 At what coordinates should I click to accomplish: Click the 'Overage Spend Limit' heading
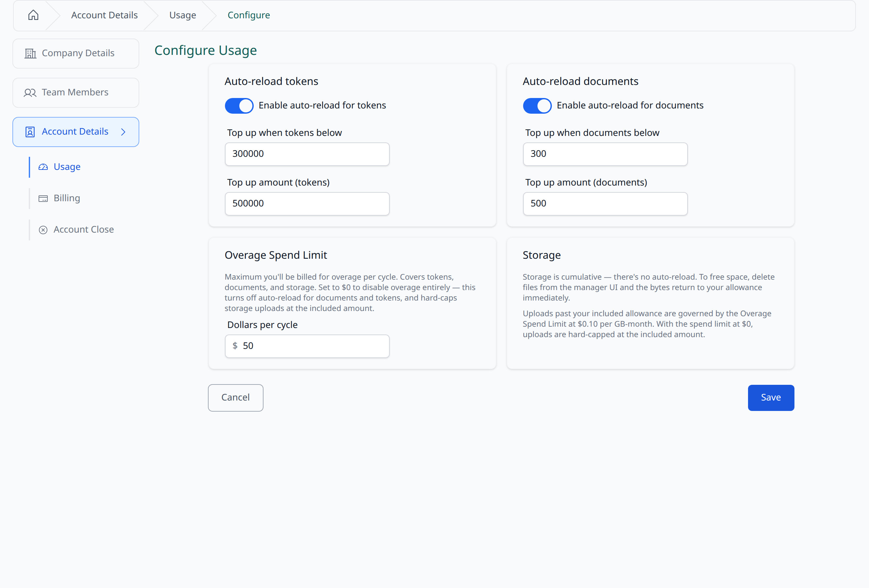point(276,255)
